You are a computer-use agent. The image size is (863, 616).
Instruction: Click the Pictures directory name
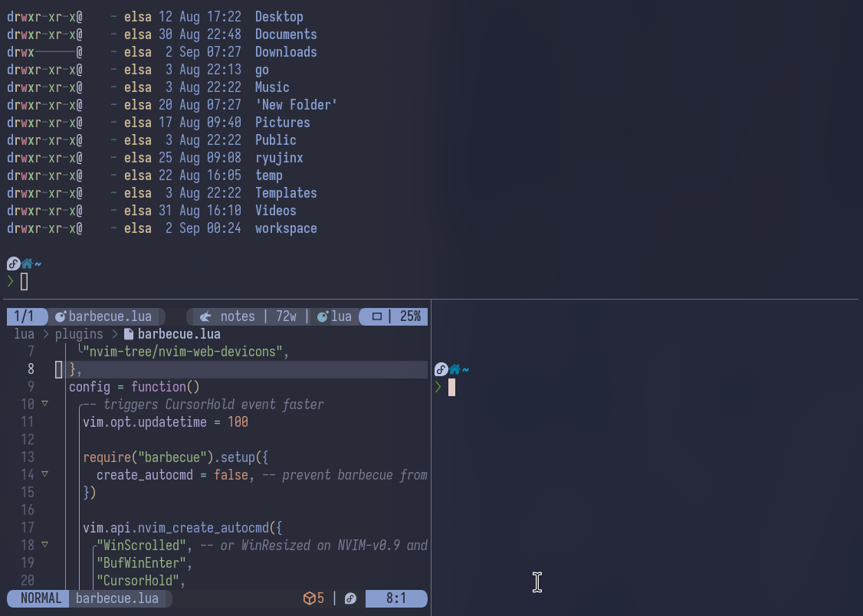pyautogui.click(x=282, y=122)
